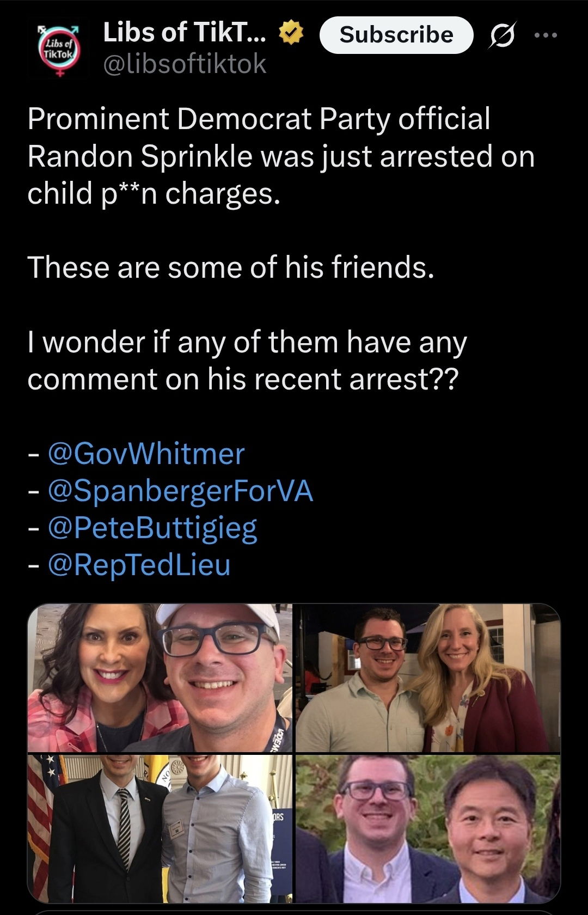Open the bottom-left photo of two men
This screenshot has height=915, width=588.
click(x=160, y=828)
